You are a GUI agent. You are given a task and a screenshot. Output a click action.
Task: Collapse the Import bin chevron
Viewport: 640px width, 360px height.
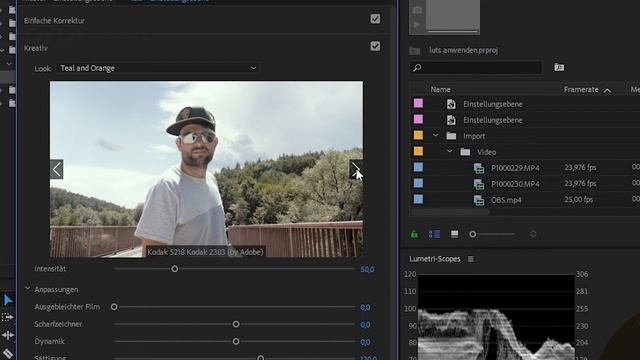tap(436, 135)
